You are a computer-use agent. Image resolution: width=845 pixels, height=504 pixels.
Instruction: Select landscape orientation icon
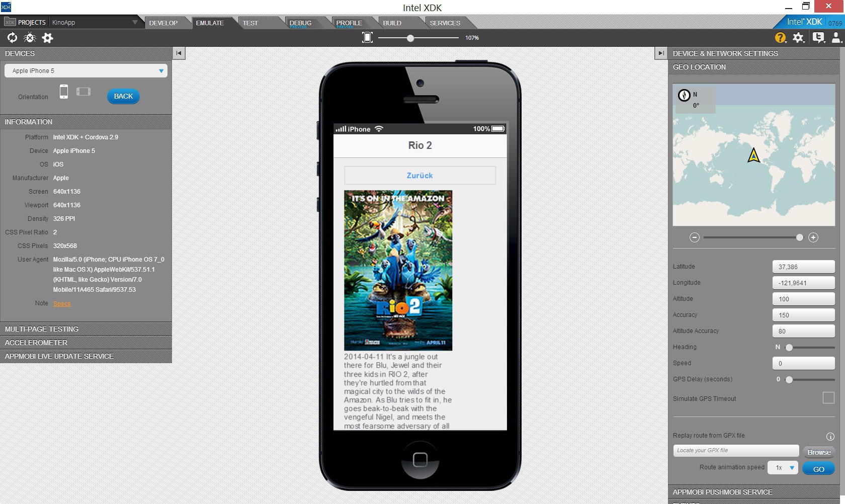click(x=83, y=92)
